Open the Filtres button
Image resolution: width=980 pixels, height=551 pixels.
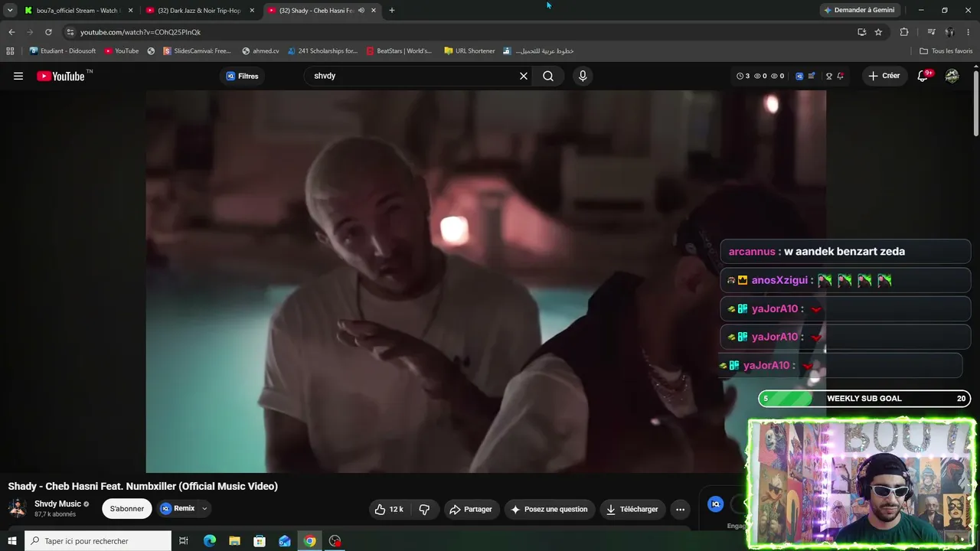coord(242,76)
